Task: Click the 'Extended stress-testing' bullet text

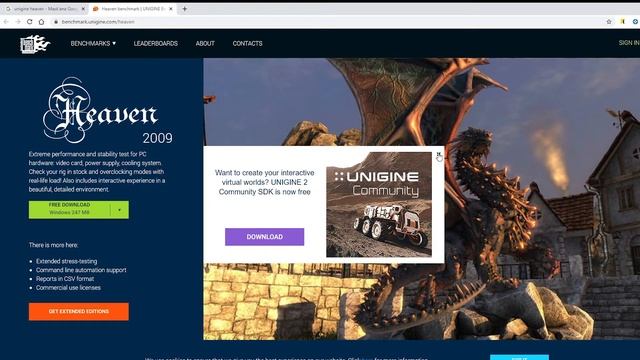Action: coord(67,261)
